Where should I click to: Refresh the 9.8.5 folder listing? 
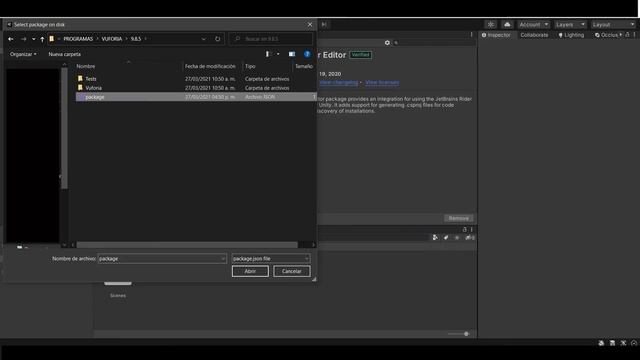pos(218,39)
